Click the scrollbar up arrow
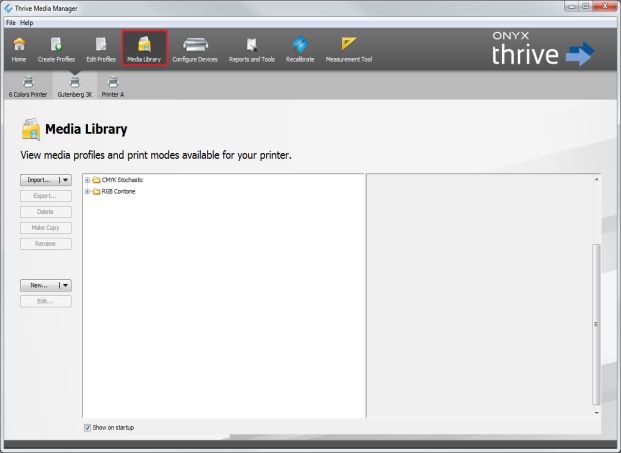The width and height of the screenshot is (621, 453). click(x=596, y=179)
